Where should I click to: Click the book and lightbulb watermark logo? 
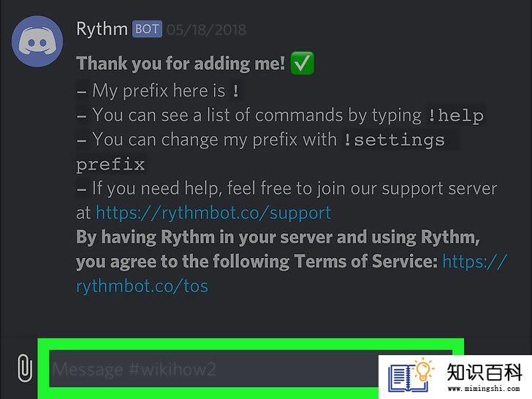[411, 376]
